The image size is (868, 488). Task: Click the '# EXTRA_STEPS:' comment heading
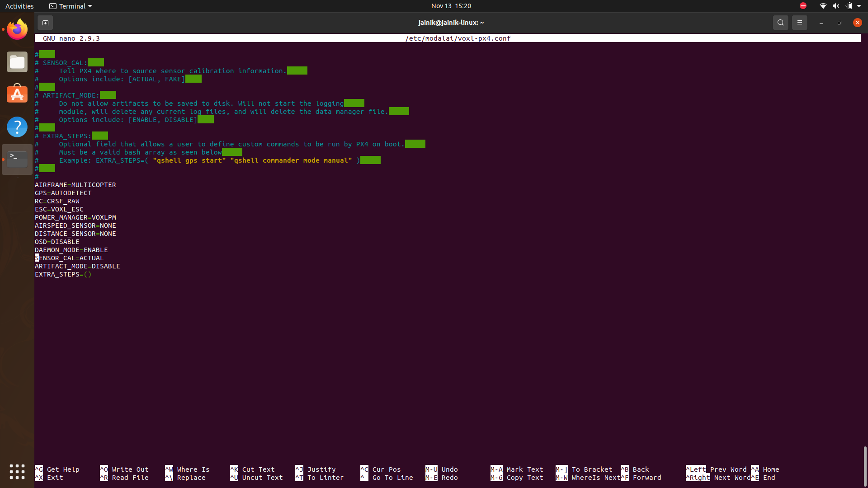coord(63,136)
